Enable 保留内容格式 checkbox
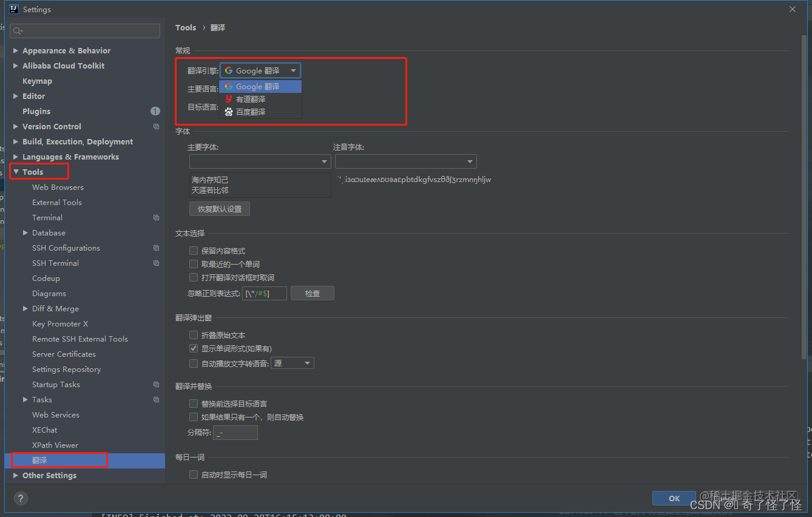The height and width of the screenshot is (517, 812). (194, 251)
